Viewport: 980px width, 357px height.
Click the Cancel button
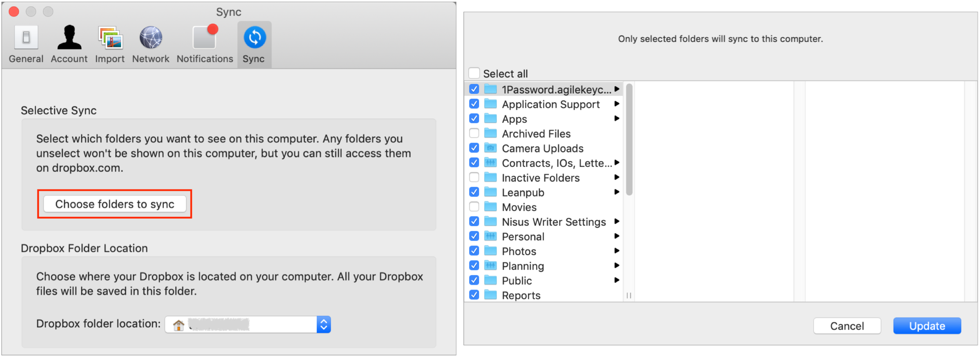[847, 326]
